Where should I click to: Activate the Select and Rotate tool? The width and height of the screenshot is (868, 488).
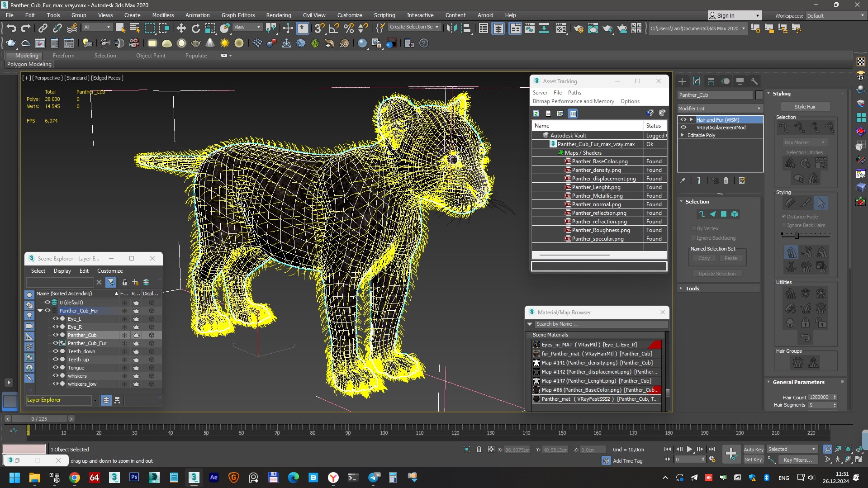pos(195,28)
